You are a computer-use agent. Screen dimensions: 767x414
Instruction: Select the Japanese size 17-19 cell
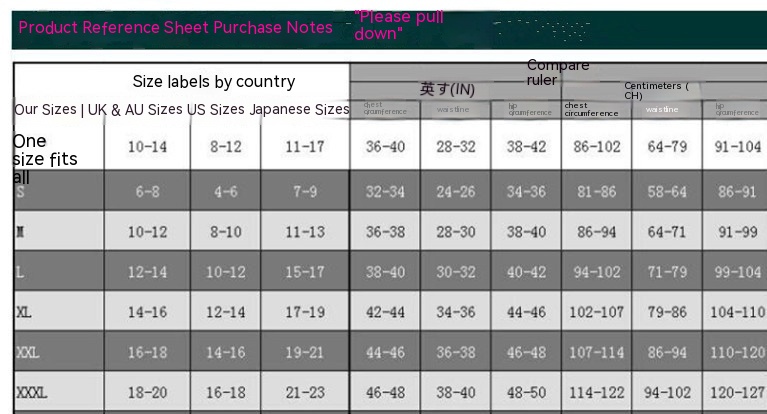[x=305, y=312]
